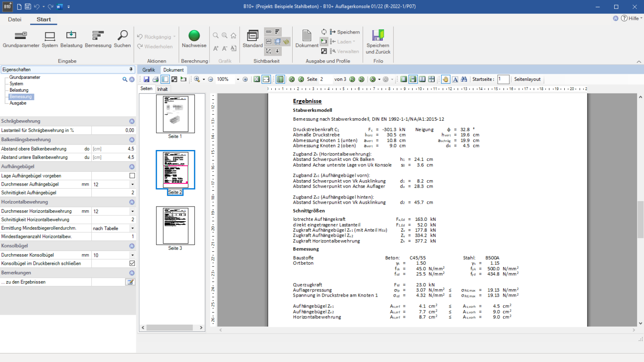Collapse the Schrägbewehrung section

132,121
